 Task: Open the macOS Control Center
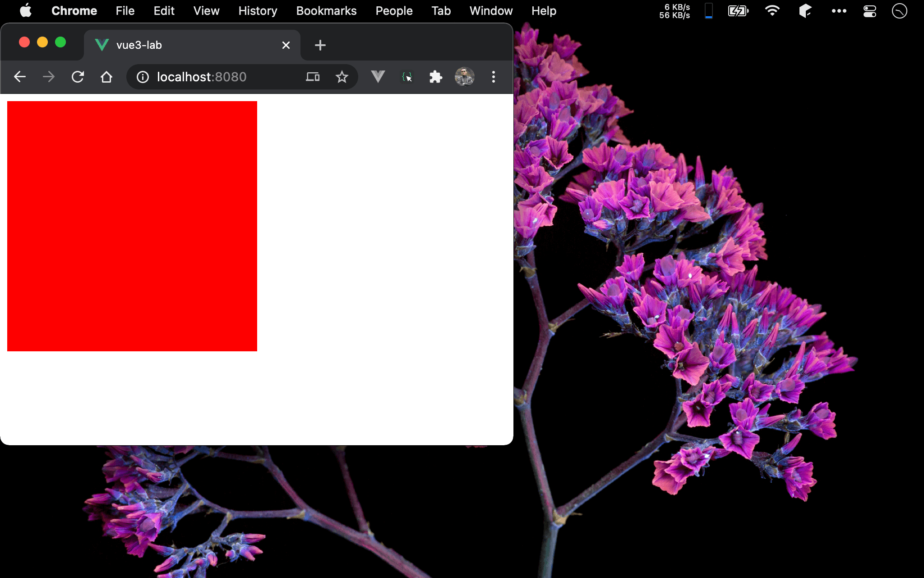[869, 11]
